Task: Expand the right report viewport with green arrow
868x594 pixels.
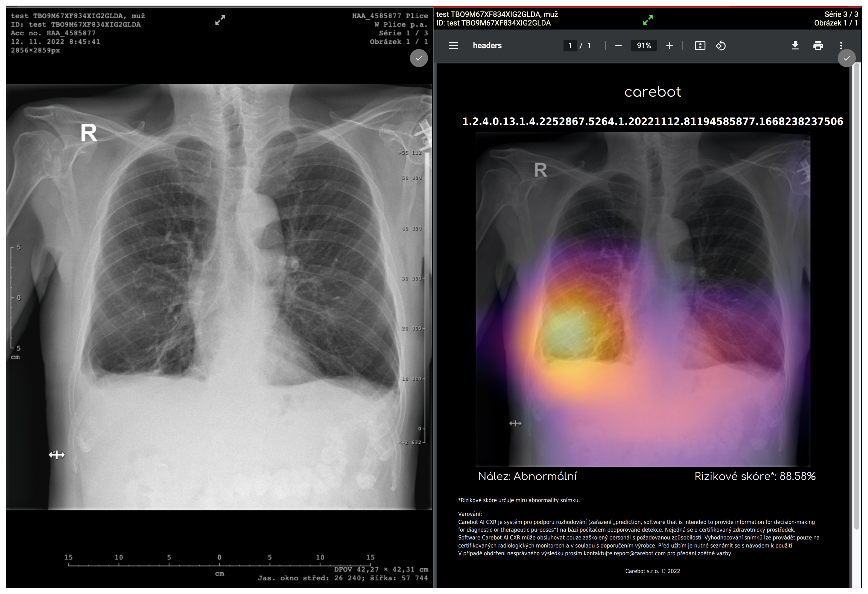Action: 648,20
